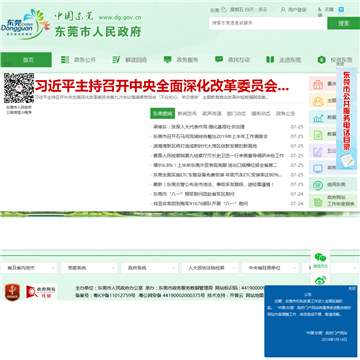
Task: Click the purple edit icon in sidebar
Action: pyautogui.click(x=318, y=151)
